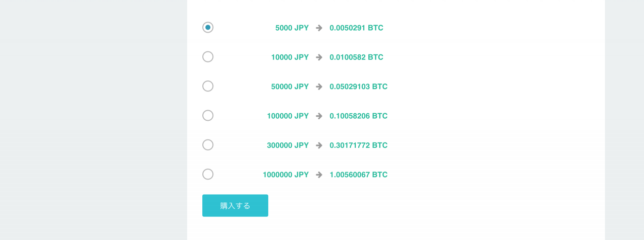This screenshot has height=240, width=644.
Task: Click the arrow icon beside 5000 JPY
Action: coord(319,28)
